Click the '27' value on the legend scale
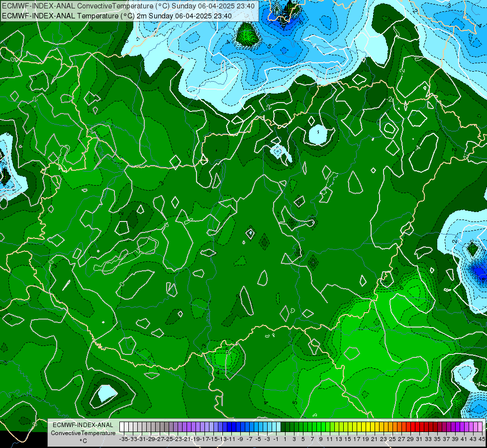This screenshot has height=448, width=487. 401,439
